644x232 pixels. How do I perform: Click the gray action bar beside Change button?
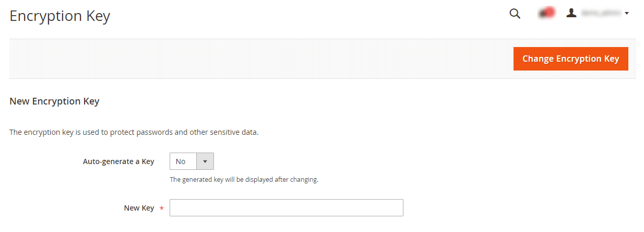(261, 59)
